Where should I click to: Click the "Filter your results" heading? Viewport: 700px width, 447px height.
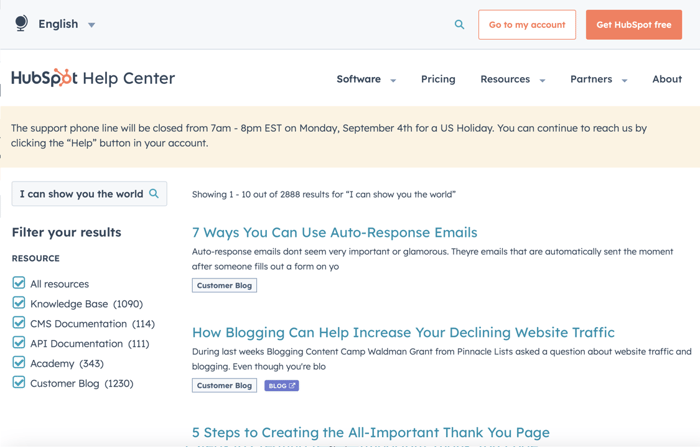coord(67,232)
